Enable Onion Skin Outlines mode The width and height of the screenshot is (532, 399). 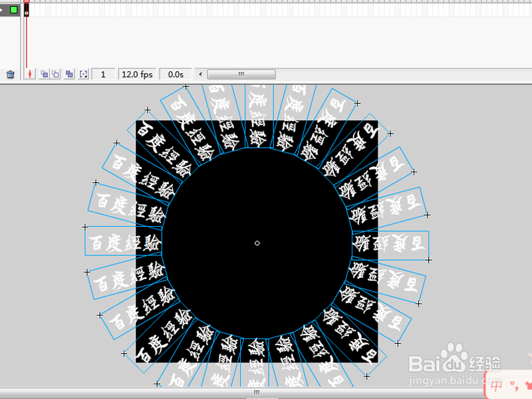tap(56, 74)
